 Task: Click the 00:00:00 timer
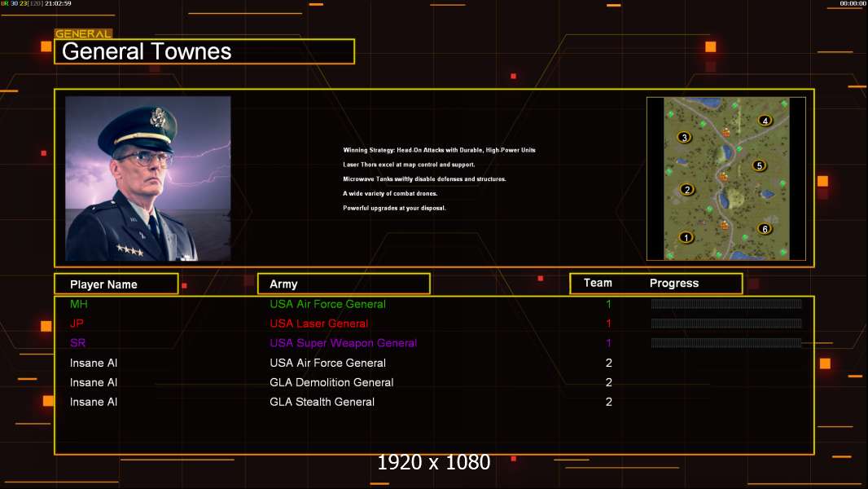pos(853,3)
